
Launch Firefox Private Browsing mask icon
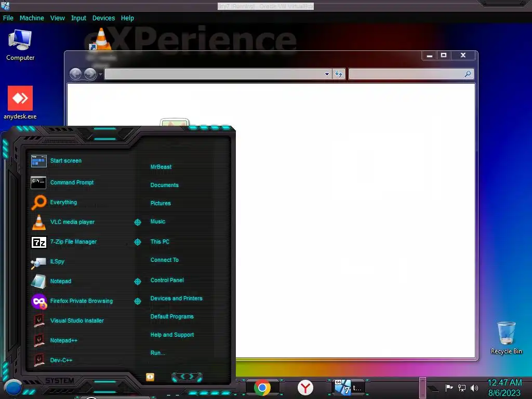pos(39,301)
